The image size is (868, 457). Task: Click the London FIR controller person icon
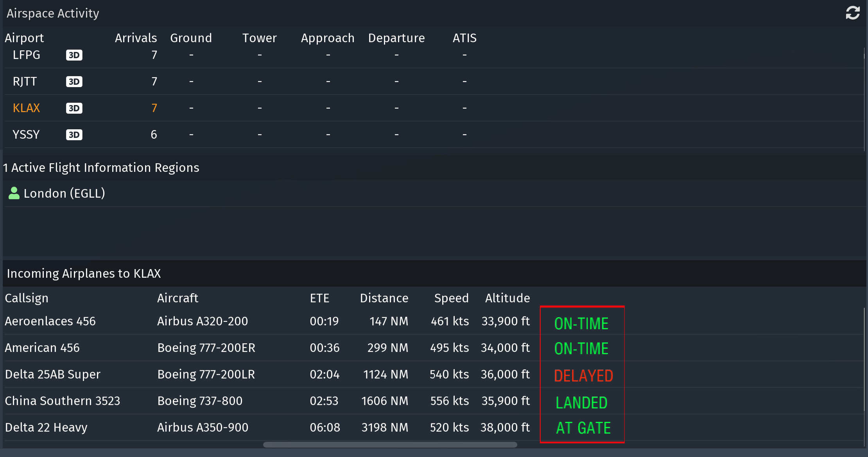[14, 193]
